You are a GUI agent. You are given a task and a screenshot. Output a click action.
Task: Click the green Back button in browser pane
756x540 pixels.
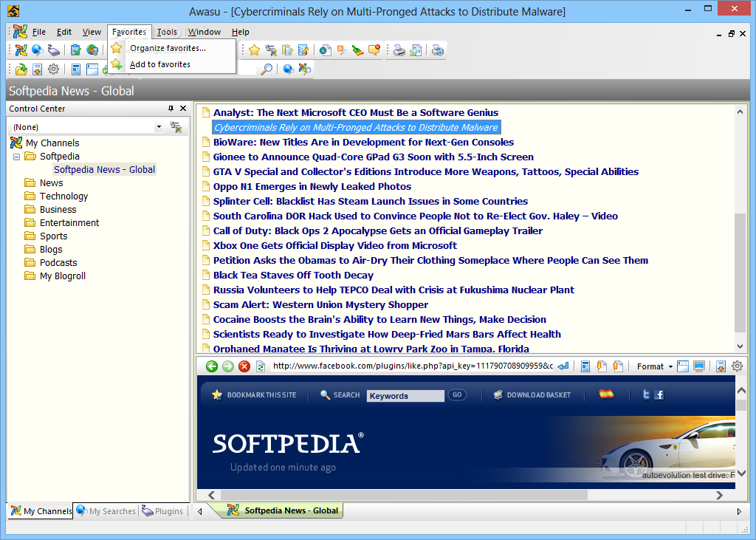coord(212,366)
